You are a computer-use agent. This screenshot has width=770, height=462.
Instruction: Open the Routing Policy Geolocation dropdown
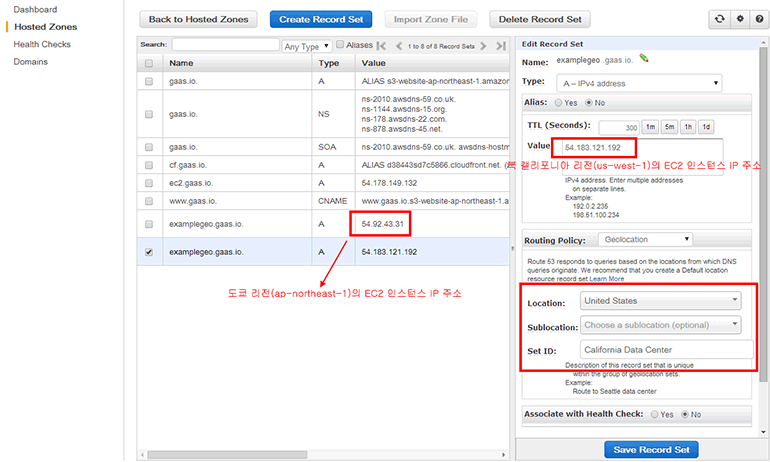click(x=645, y=240)
